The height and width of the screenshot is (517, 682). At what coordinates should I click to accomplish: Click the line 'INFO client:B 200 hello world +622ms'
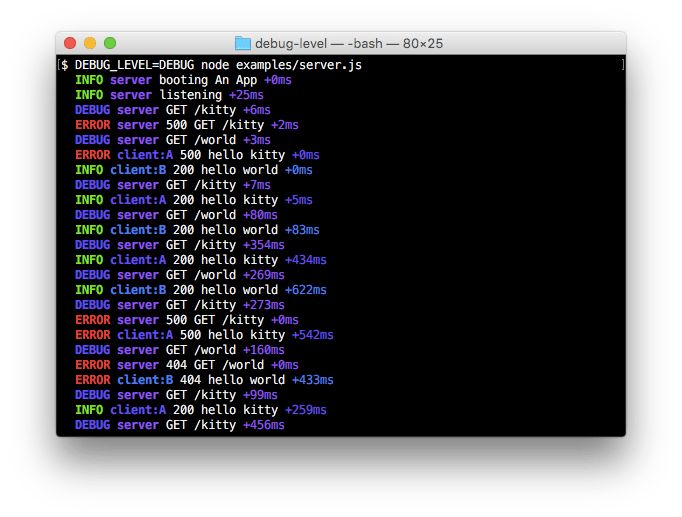[x=201, y=290]
